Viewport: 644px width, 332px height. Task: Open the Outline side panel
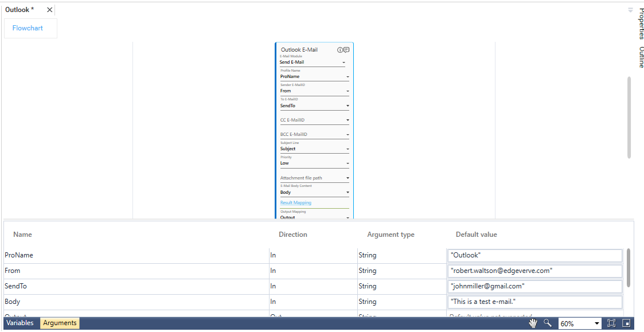(641, 57)
